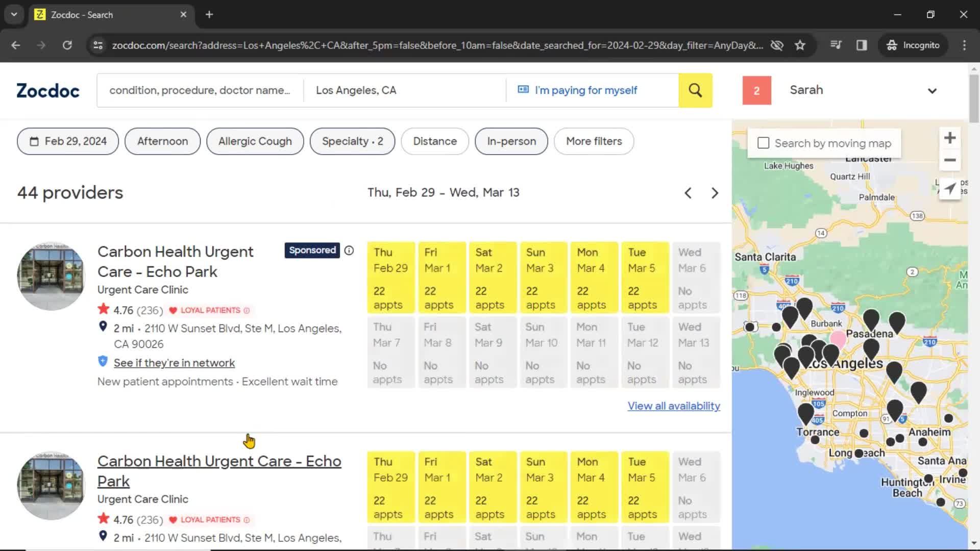Open the Distance filter

tap(435, 141)
